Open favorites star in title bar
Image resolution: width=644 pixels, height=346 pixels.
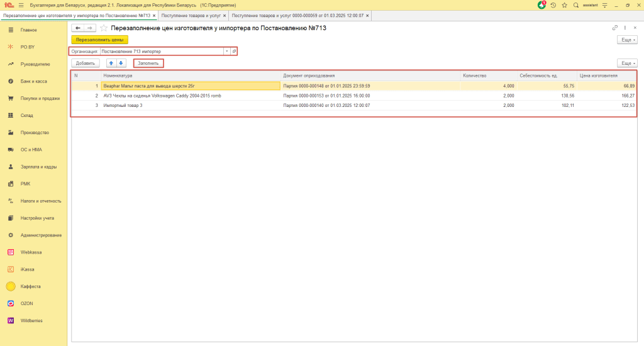tap(564, 5)
